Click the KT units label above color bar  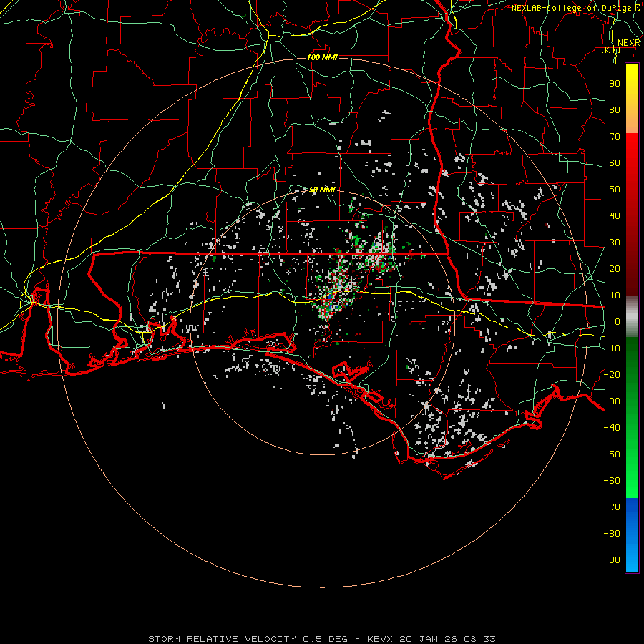coord(611,50)
